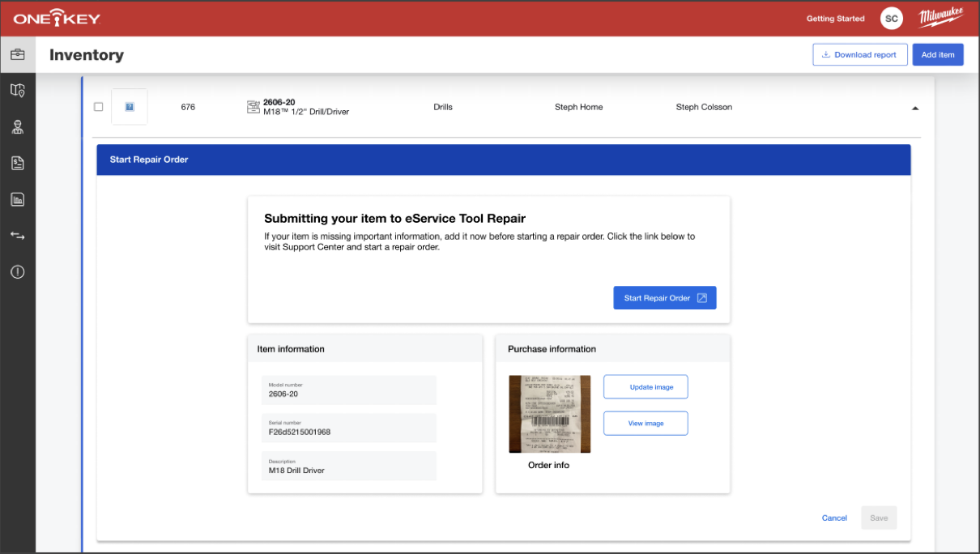Screen dimensions: 980x554
Task: Open Getting Started in the top bar
Action: [835, 18]
